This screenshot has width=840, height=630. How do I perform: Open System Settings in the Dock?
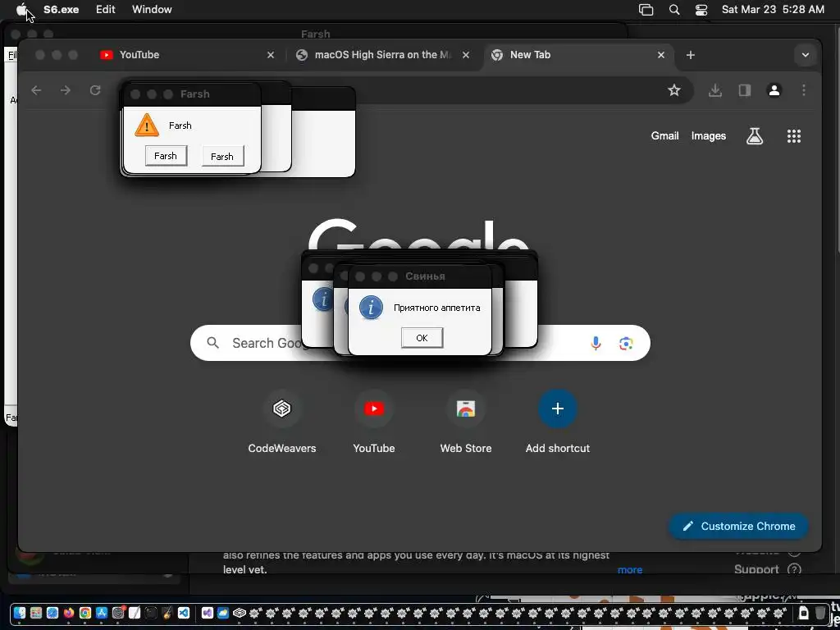(118, 612)
